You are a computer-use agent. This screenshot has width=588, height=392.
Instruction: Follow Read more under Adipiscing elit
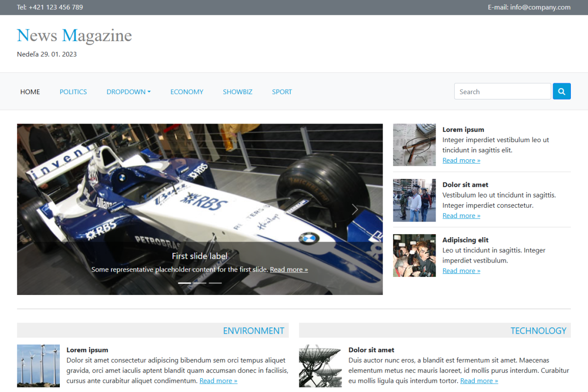pyautogui.click(x=461, y=270)
